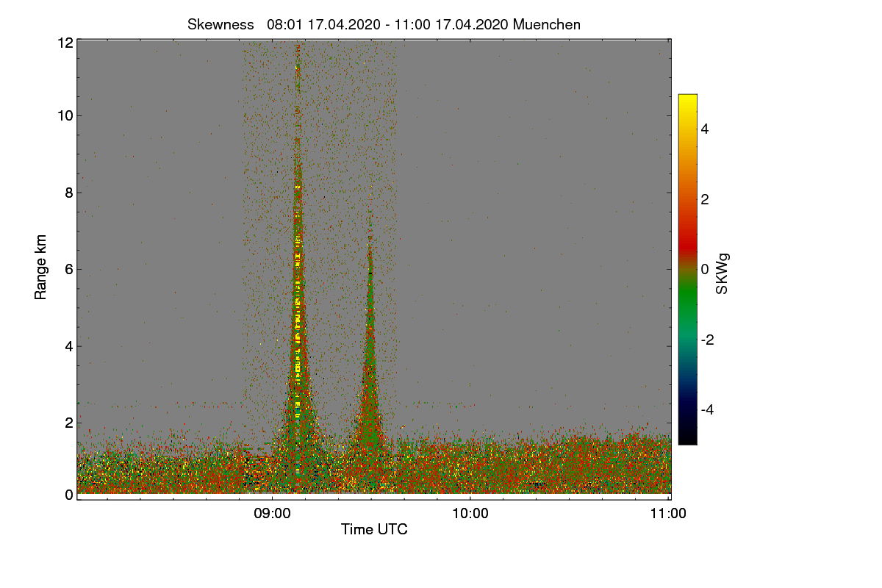
Task: Click the colorbar tick label 4
Action: tap(705, 129)
